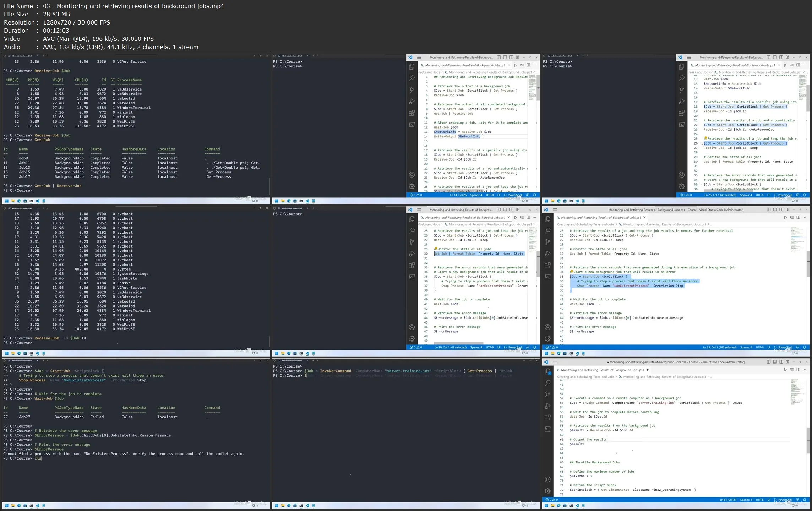Click Creating-and-Scheduling-Tasks-and-Jobs breadcrumb in Ln 35 window

(x=585, y=224)
